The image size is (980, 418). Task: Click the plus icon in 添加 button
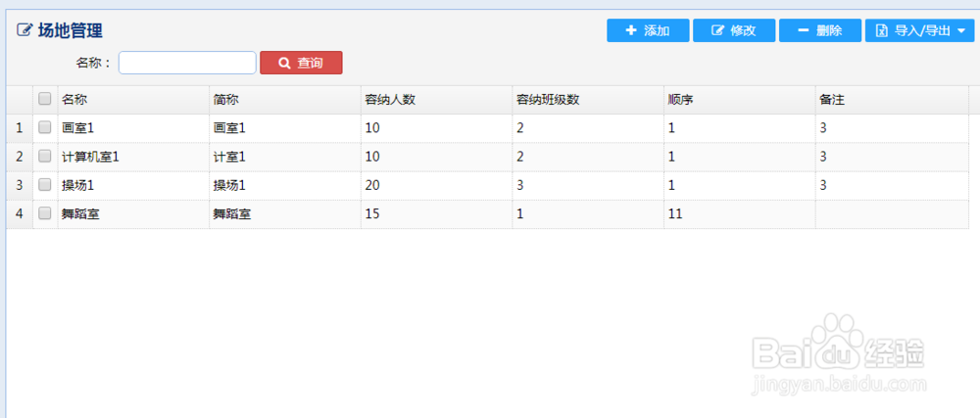(x=631, y=30)
